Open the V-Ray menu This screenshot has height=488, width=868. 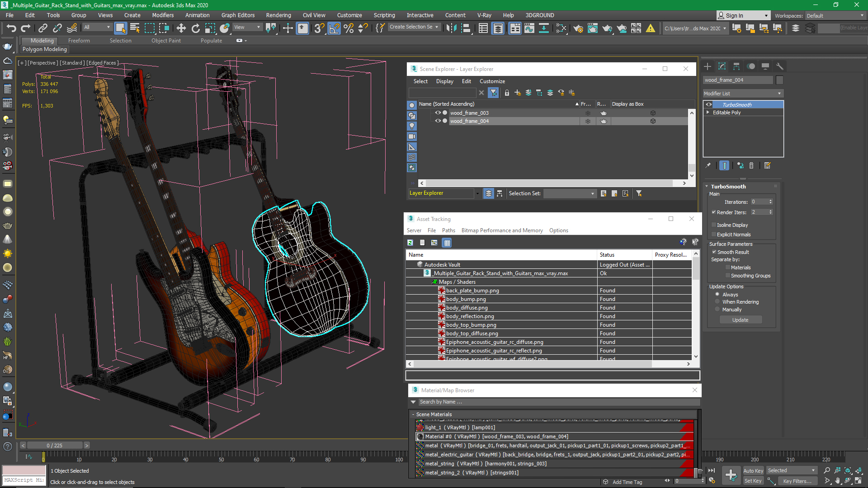tap(484, 15)
